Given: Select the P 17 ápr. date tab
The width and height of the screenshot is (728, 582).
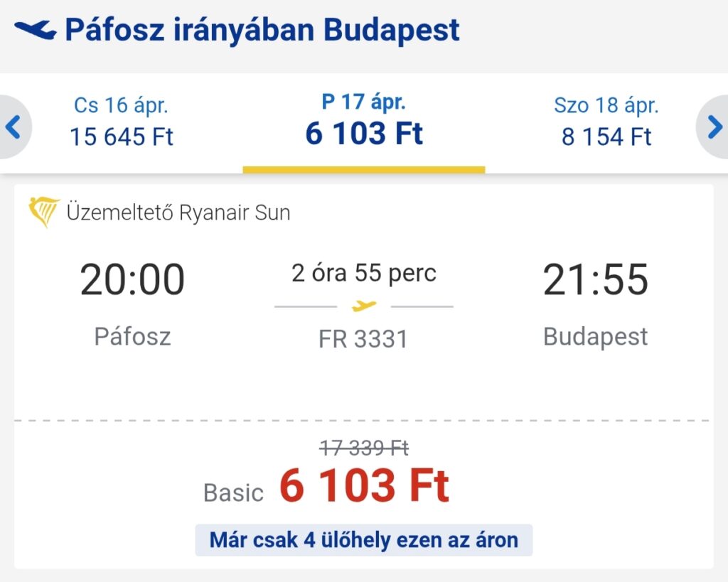Looking at the screenshot, I should coord(364,122).
